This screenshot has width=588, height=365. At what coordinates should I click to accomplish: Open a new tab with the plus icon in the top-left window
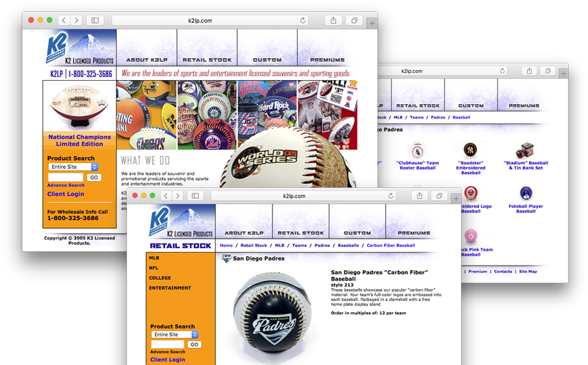click(x=372, y=22)
